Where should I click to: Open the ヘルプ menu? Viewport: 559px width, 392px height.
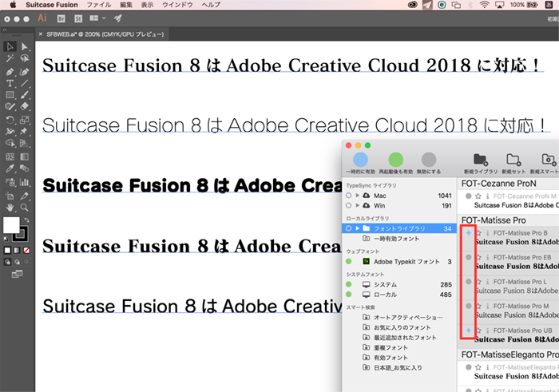211,5
